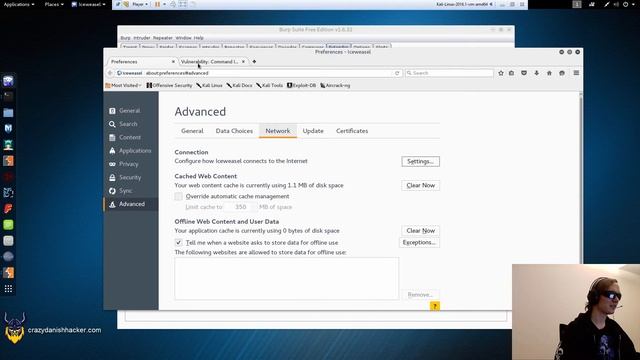Open the Kali Docs bookmark
The height and width of the screenshot is (360, 640).
[240, 85]
